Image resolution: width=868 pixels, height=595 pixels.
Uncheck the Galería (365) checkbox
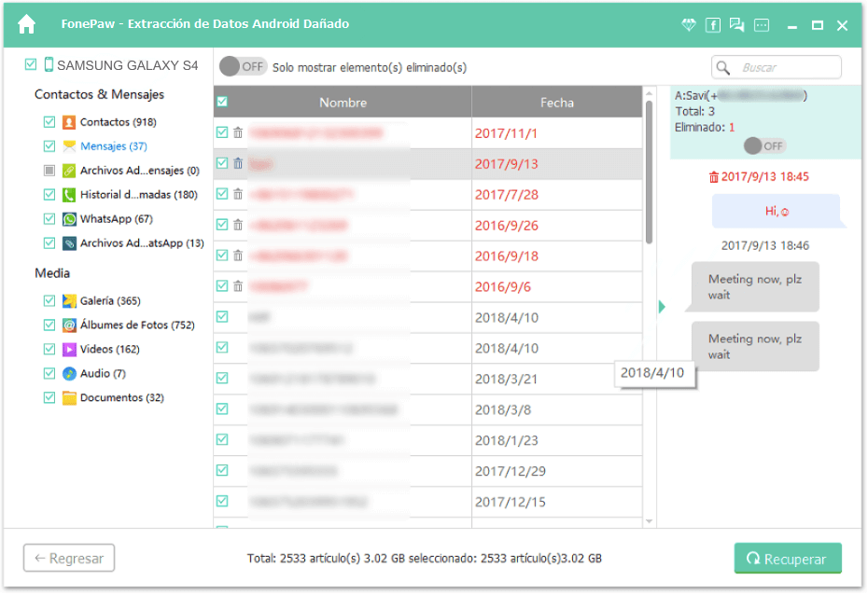49,301
